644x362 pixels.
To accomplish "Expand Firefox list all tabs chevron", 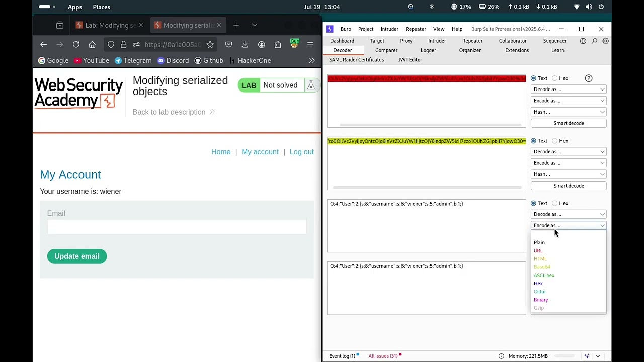I will point(254,25).
